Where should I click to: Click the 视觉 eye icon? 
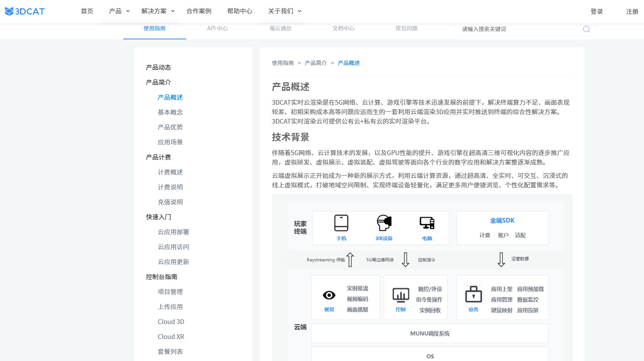point(329,295)
